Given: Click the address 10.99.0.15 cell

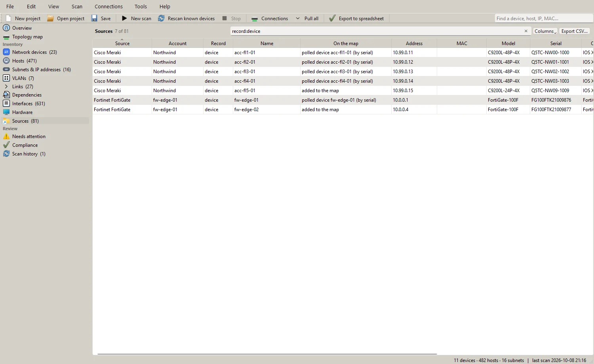Looking at the screenshot, I should click(414, 91).
